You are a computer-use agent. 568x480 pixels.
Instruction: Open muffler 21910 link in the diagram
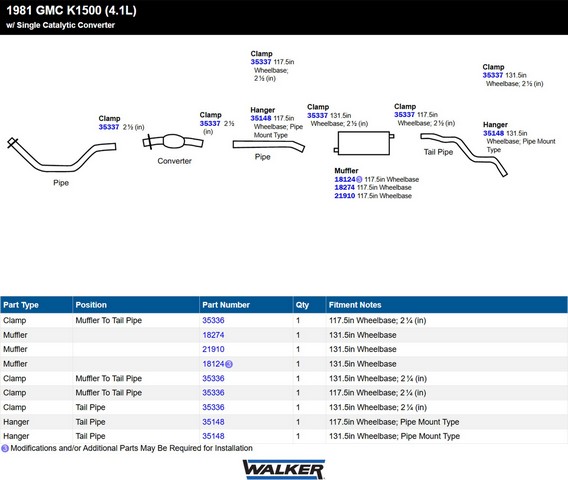tap(344, 196)
